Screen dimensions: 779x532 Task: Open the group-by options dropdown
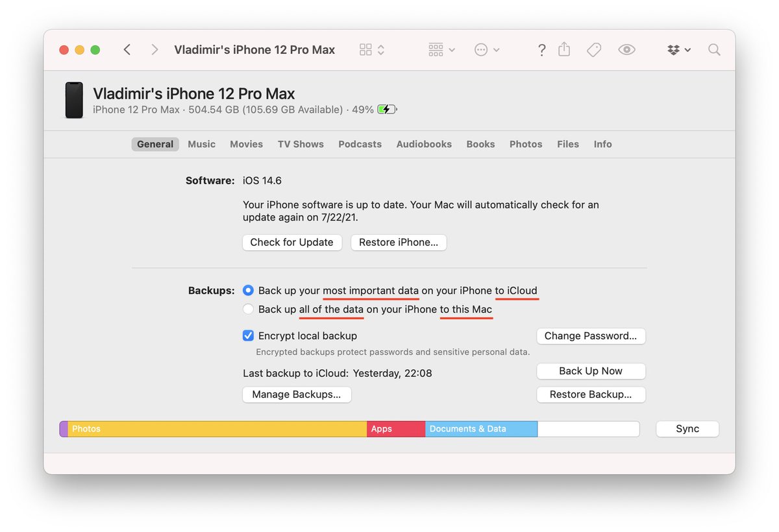[441, 50]
